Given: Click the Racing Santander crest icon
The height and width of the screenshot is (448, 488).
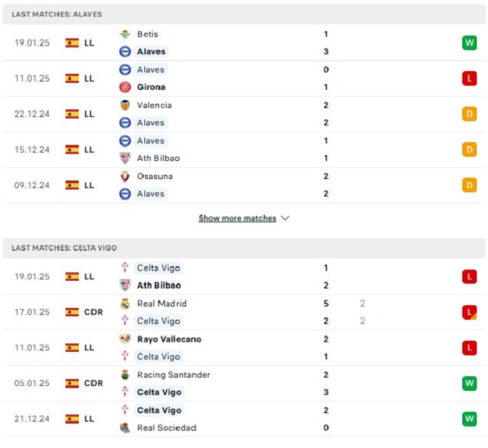Looking at the screenshot, I should point(125,375).
